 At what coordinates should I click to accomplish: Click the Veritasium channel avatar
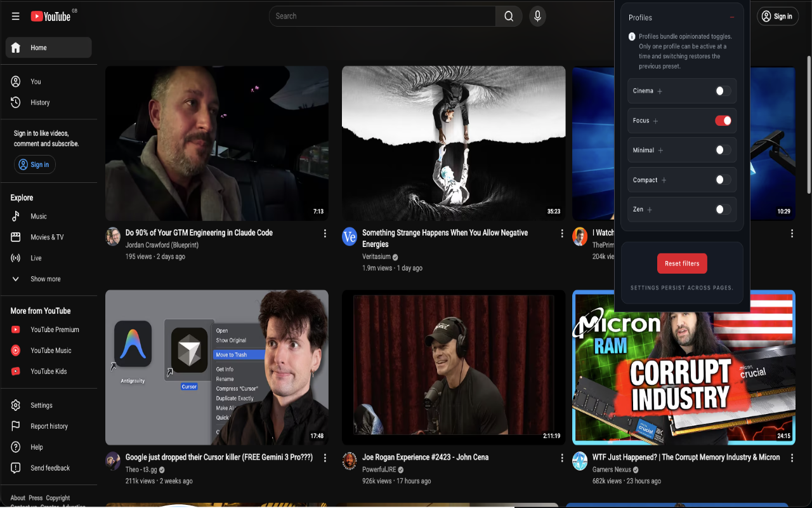(x=350, y=237)
